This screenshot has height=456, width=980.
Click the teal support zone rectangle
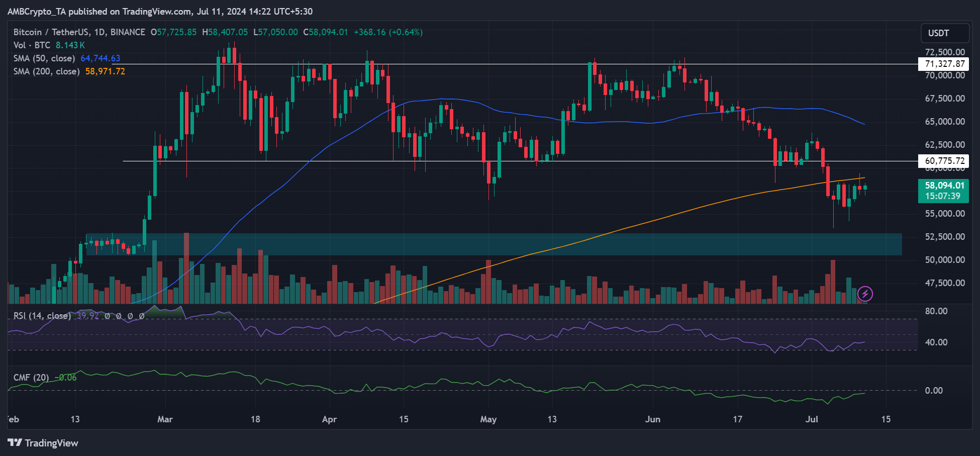[494, 244]
